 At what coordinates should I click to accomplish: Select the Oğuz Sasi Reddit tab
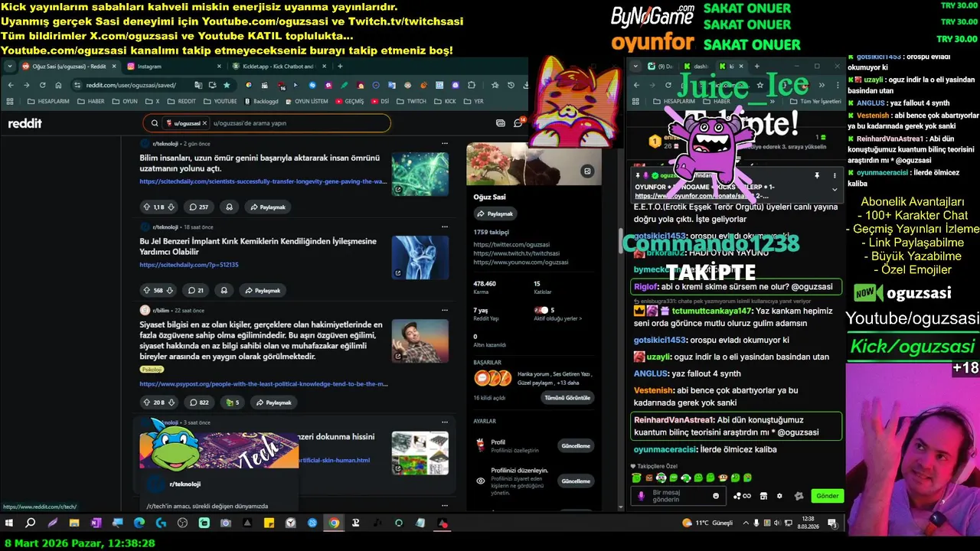[x=69, y=67]
